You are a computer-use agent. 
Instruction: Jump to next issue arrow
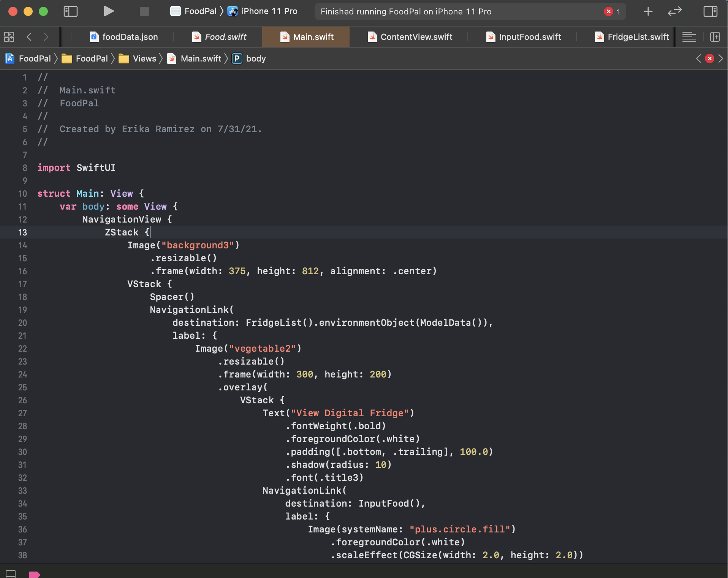tap(721, 58)
